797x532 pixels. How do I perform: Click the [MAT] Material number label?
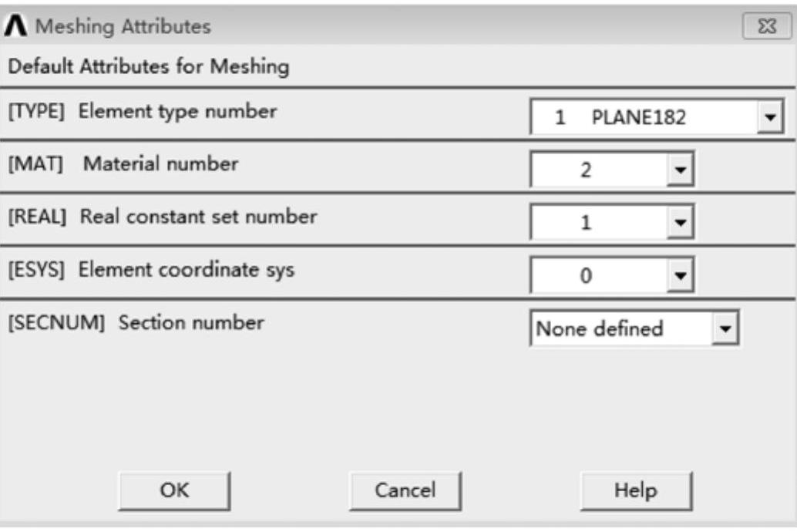coord(123,163)
